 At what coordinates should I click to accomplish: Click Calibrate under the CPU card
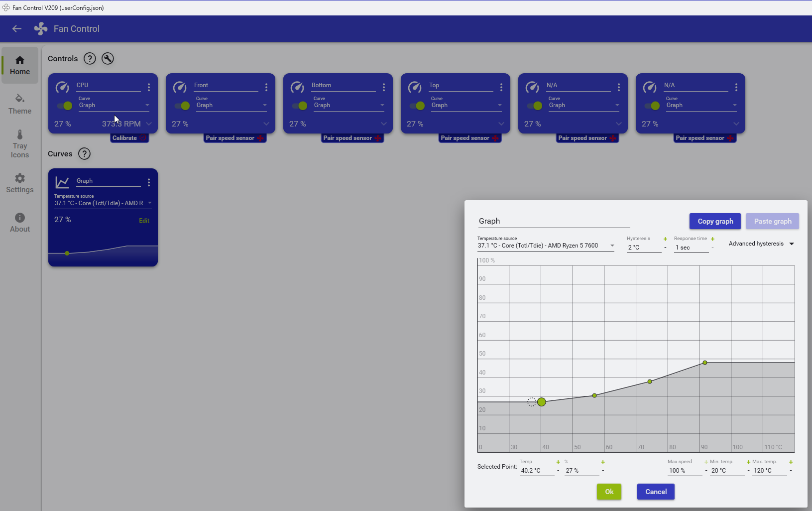click(129, 138)
